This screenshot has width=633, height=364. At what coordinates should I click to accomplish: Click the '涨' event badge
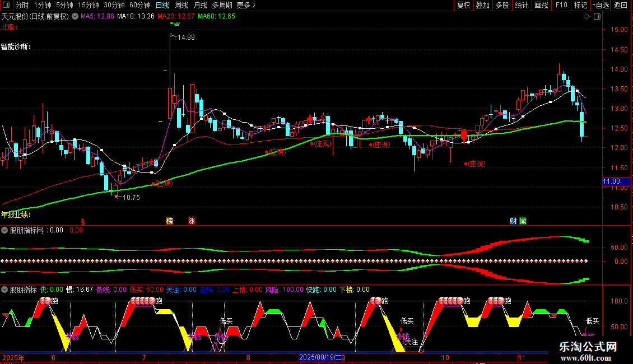pos(192,221)
